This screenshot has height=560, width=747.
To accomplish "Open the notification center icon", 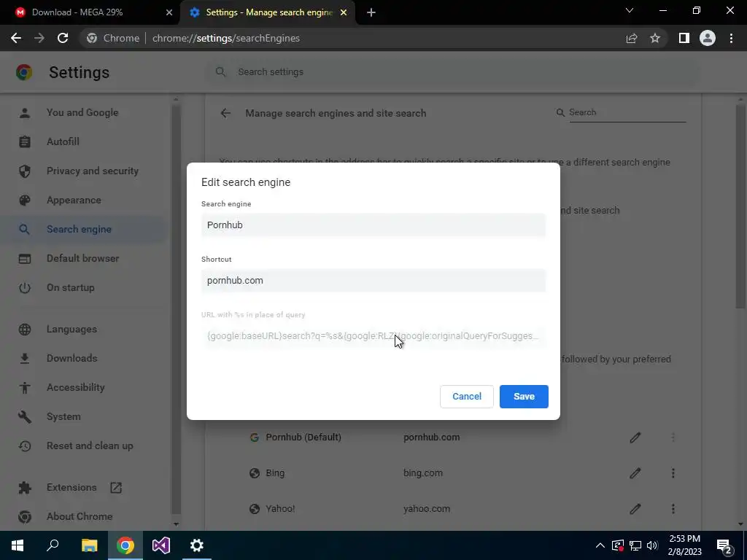I will [x=724, y=545].
